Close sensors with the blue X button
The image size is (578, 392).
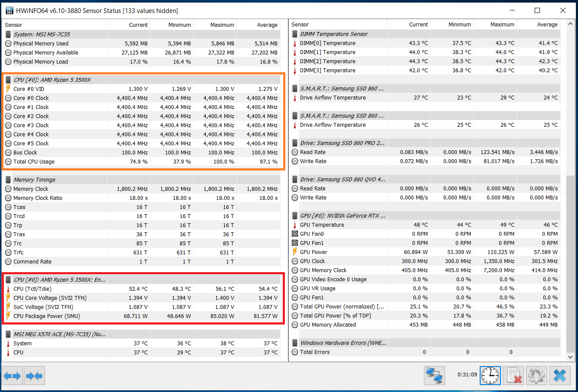click(560, 375)
